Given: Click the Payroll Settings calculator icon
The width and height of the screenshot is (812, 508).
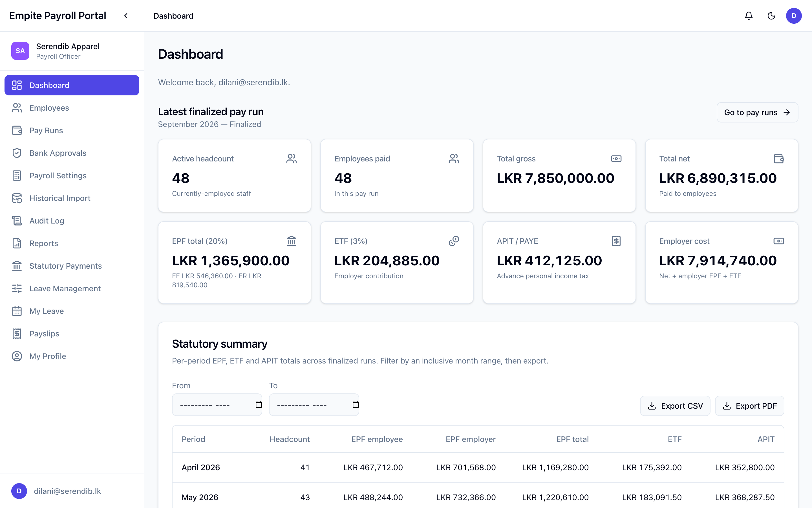Looking at the screenshot, I should point(17,175).
